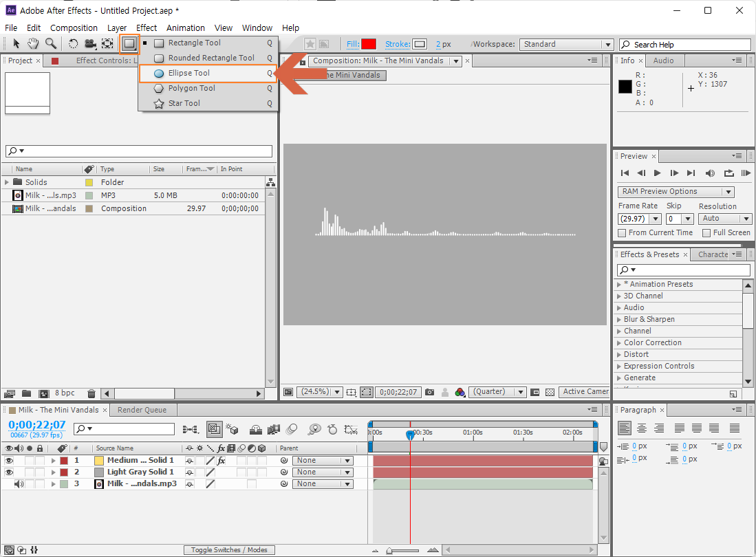Click the red Fill color swatch
Image resolution: width=756 pixels, height=557 pixels.
[x=369, y=44]
